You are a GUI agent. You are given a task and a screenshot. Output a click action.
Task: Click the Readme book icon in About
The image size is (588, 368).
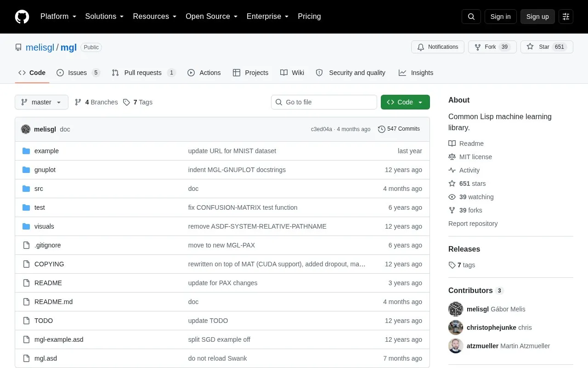(x=452, y=144)
